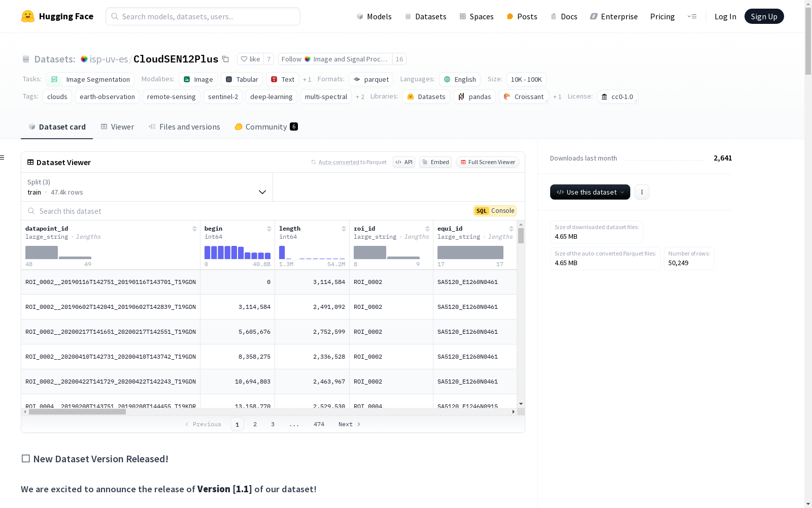Follow Image and Signal Processing group
The image size is (812, 508).
(335, 59)
